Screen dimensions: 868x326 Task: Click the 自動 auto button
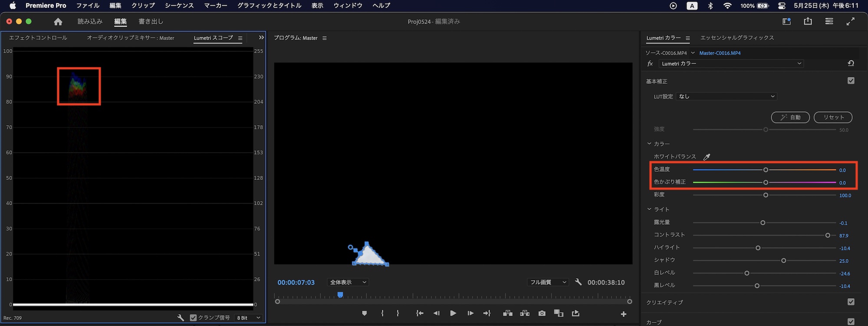tap(790, 117)
